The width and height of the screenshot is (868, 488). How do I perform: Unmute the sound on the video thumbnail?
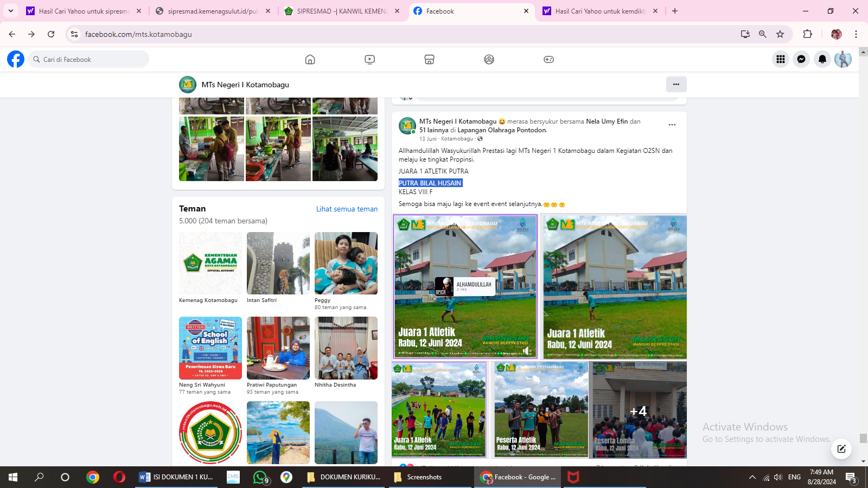coord(525,351)
